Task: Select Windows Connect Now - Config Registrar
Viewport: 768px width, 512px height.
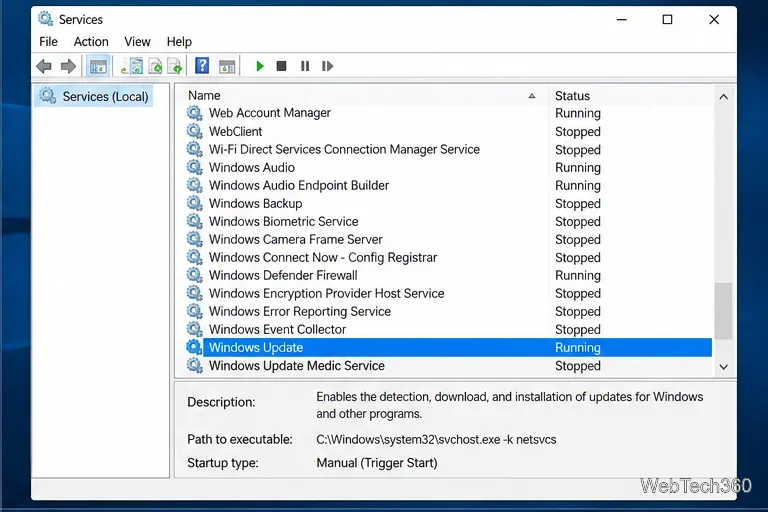Action: tap(323, 257)
